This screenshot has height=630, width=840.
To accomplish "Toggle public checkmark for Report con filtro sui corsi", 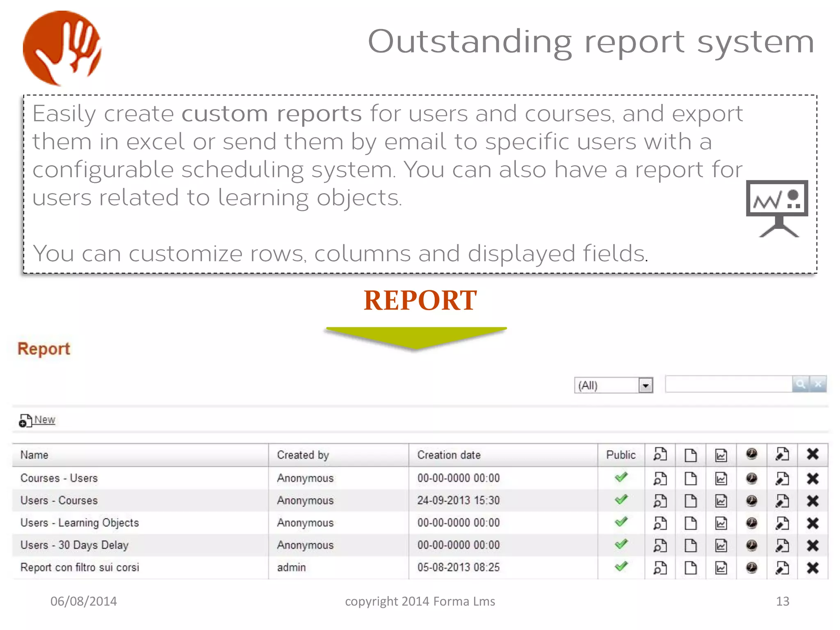I will coord(621,566).
